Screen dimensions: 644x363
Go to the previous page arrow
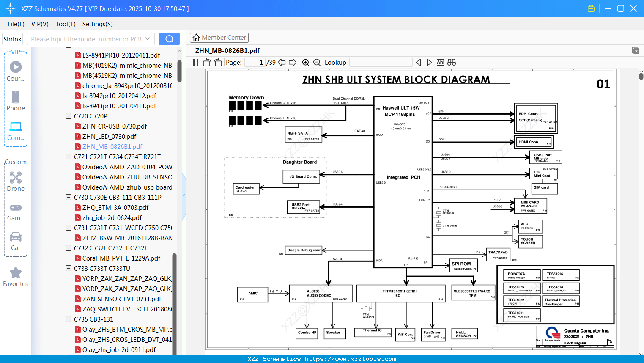pyautogui.click(x=282, y=63)
